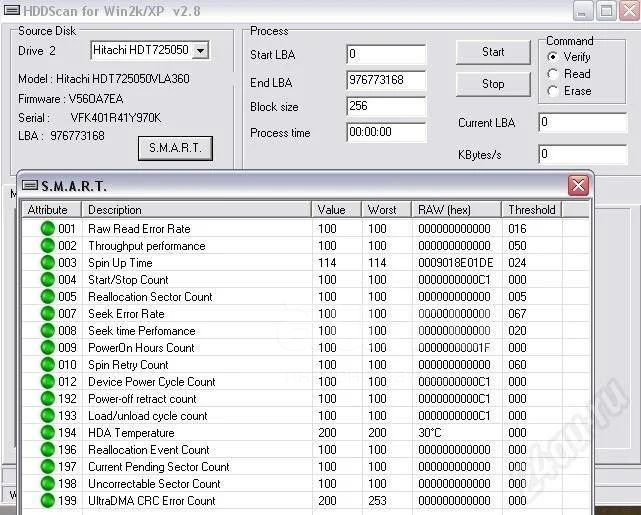The image size is (641, 515).
Task: Click green icon for PowerOn Hours Count
Action: pyautogui.click(x=48, y=347)
